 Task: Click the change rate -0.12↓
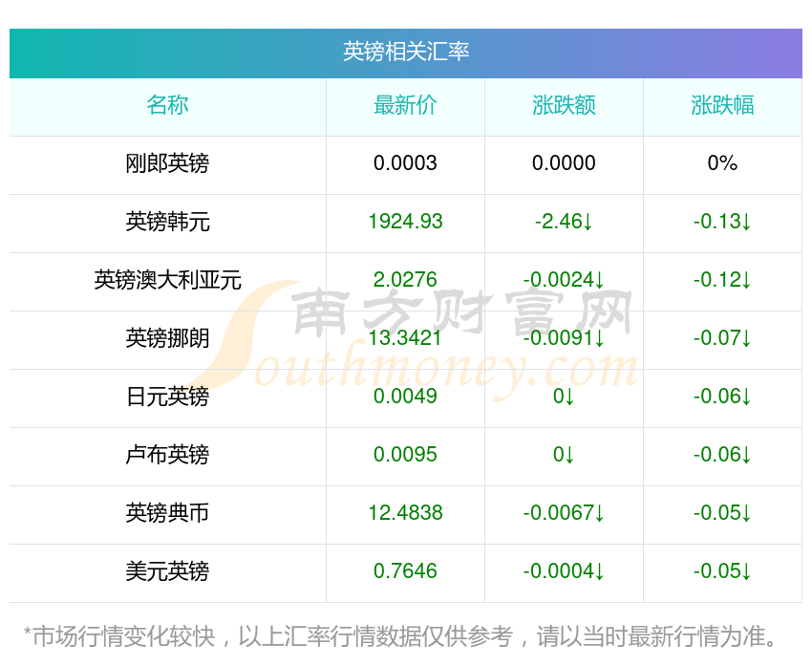click(722, 280)
